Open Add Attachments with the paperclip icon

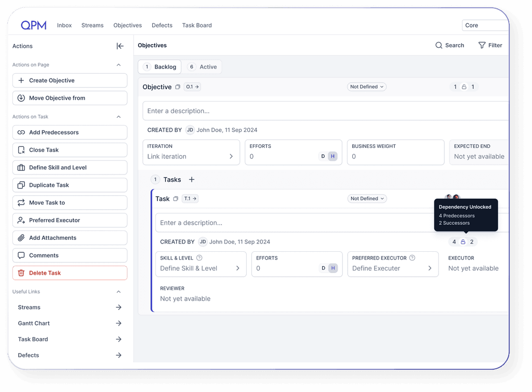[x=21, y=237]
